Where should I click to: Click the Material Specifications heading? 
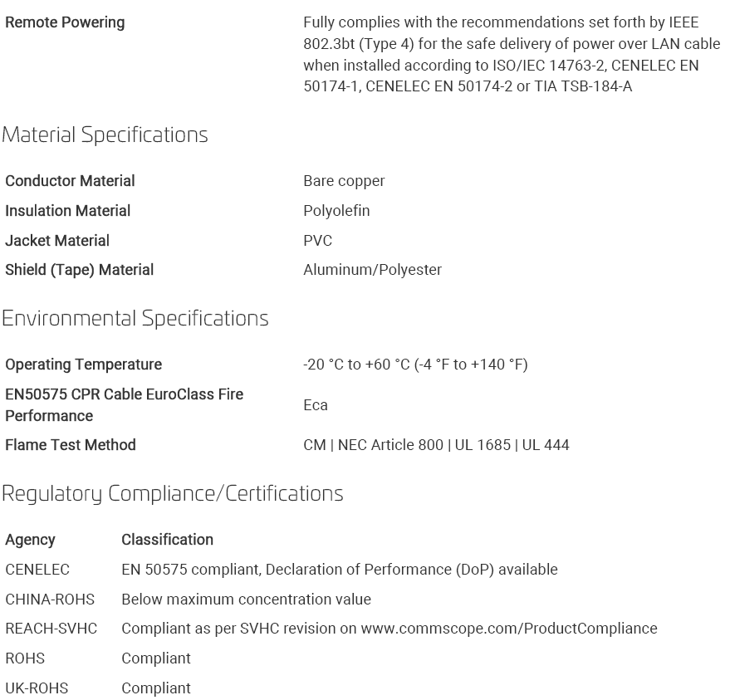pos(105,135)
